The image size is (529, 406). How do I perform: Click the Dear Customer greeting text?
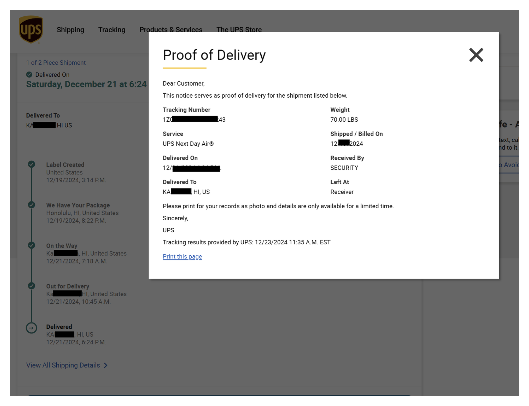click(183, 83)
